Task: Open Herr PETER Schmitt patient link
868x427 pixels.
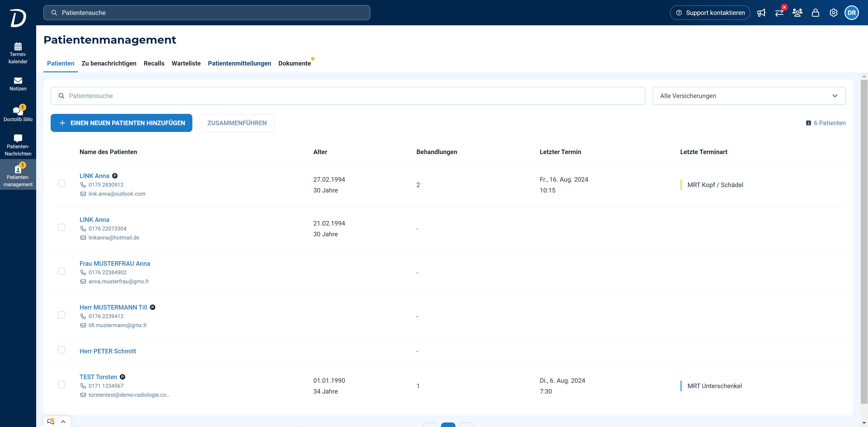Action: point(108,351)
